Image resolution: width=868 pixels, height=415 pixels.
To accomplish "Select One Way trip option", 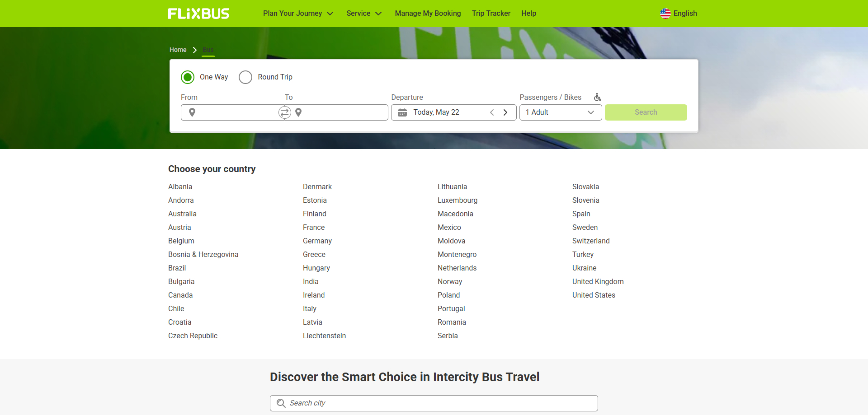I will click(188, 77).
